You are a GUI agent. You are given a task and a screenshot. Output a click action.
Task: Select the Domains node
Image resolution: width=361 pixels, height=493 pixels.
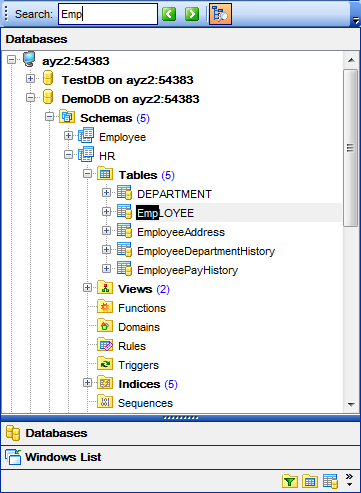point(139,327)
